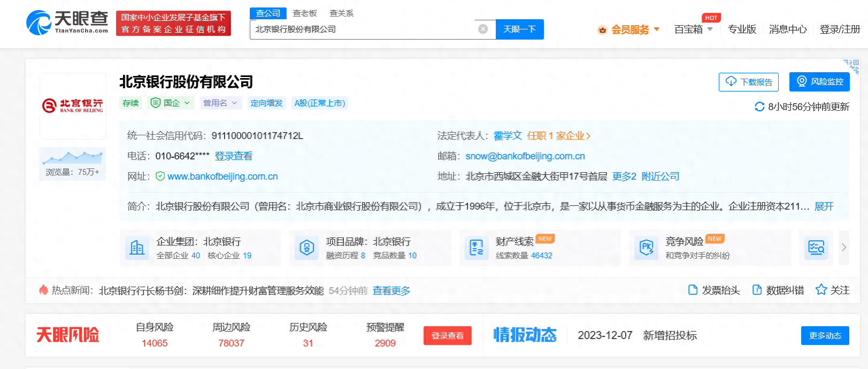Click the 发票抬头 icon button
868x369 pixels.
[713, 290]
